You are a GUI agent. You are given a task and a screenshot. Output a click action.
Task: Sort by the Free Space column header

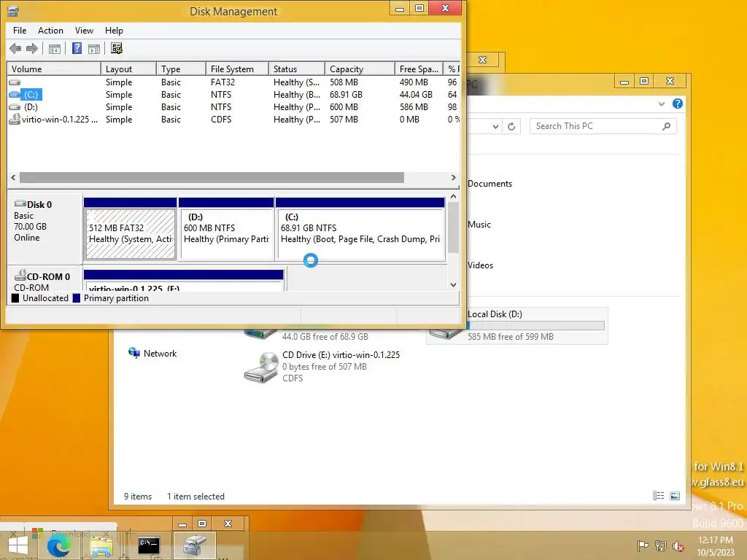click(x=419, y=69)
